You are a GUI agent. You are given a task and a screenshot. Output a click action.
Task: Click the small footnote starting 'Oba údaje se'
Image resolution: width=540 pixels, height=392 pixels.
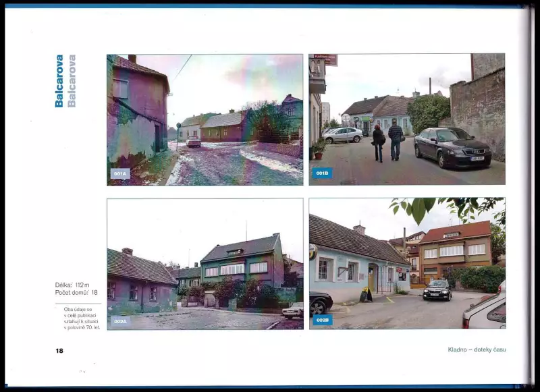pos(77,317)
